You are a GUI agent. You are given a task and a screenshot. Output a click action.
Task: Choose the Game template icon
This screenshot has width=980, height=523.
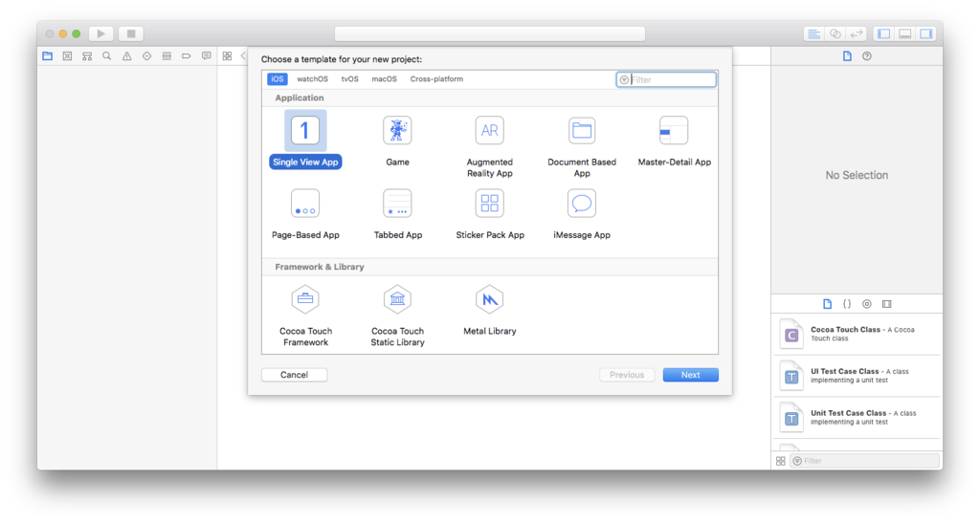397,130
